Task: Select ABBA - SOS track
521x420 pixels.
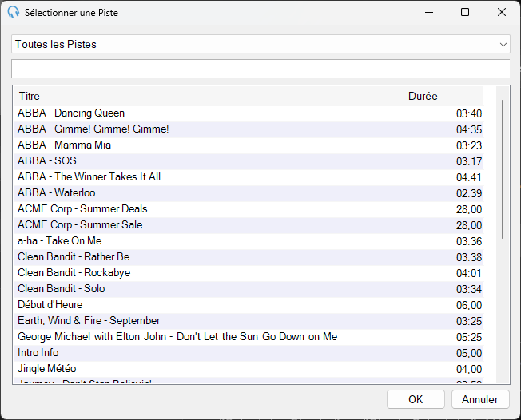Action: pos(249,161)
